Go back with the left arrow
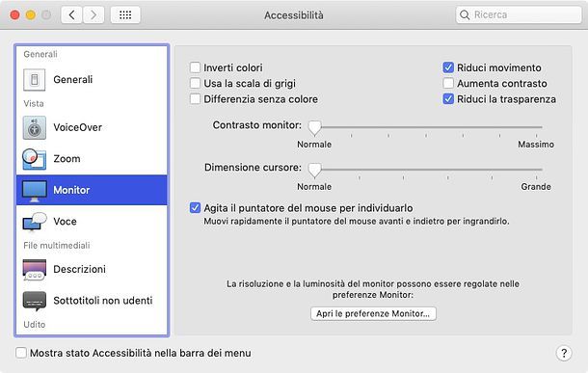 pyautogui.click(x=71, y=15)
